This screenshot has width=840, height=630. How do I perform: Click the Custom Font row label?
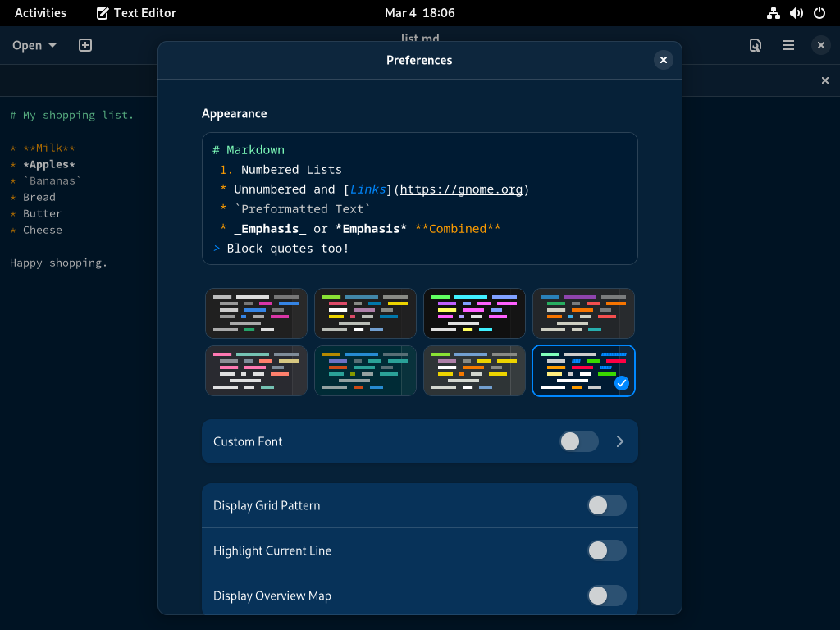pos(248,441)
